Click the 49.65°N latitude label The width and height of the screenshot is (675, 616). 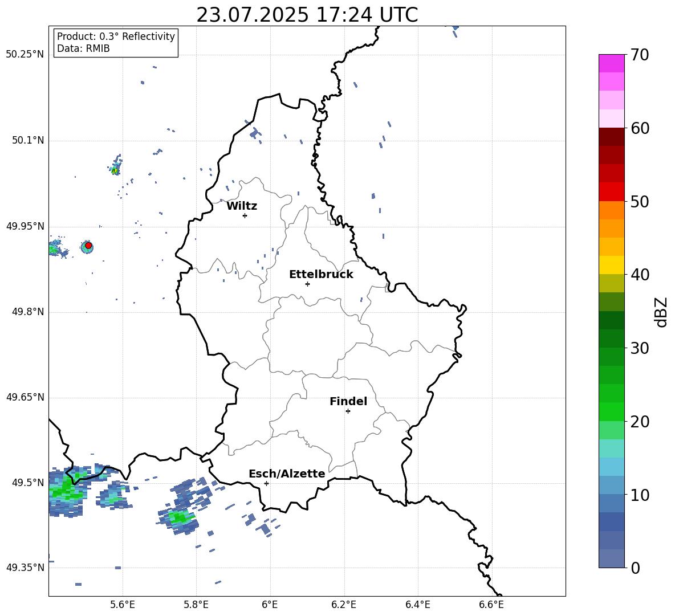tap(25, 397)
